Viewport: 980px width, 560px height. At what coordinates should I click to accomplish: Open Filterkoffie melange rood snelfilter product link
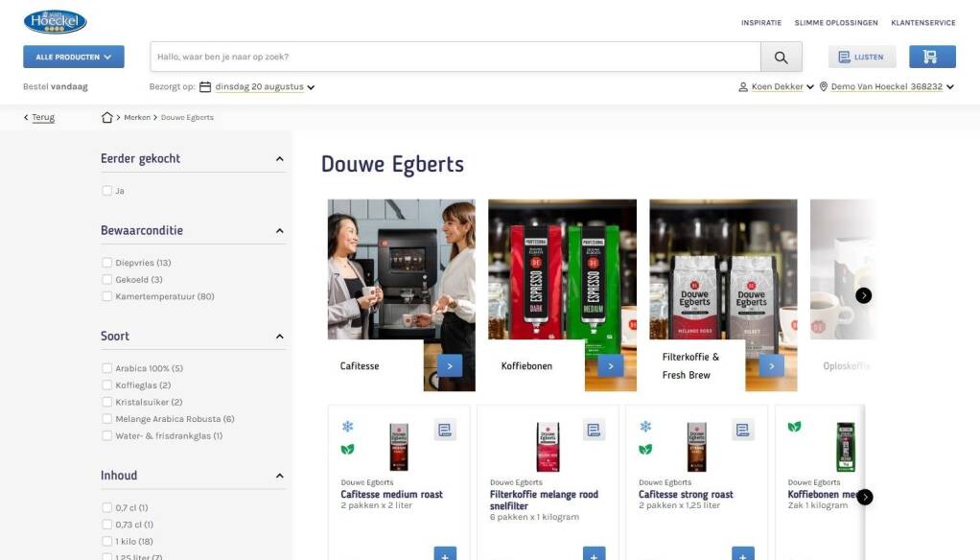pos(544,500)
